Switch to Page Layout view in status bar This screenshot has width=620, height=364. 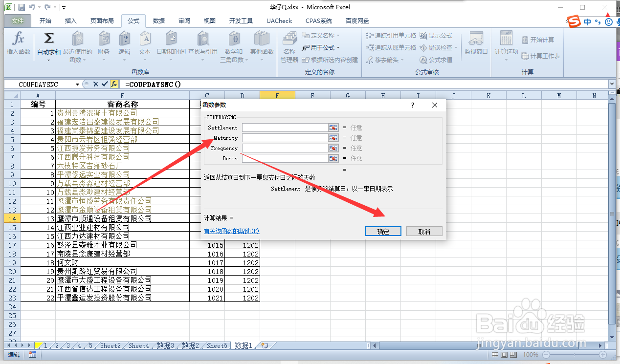click(x=505, y=355)
